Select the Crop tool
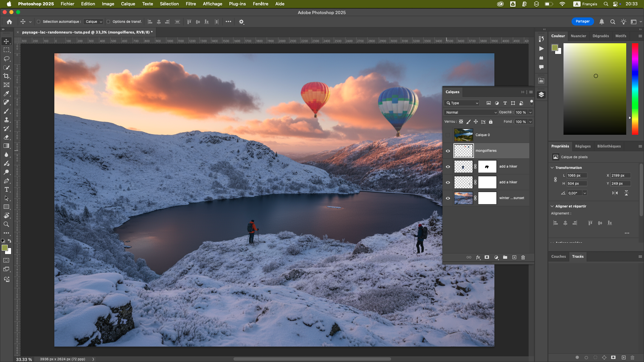 (x=6, y=76)
